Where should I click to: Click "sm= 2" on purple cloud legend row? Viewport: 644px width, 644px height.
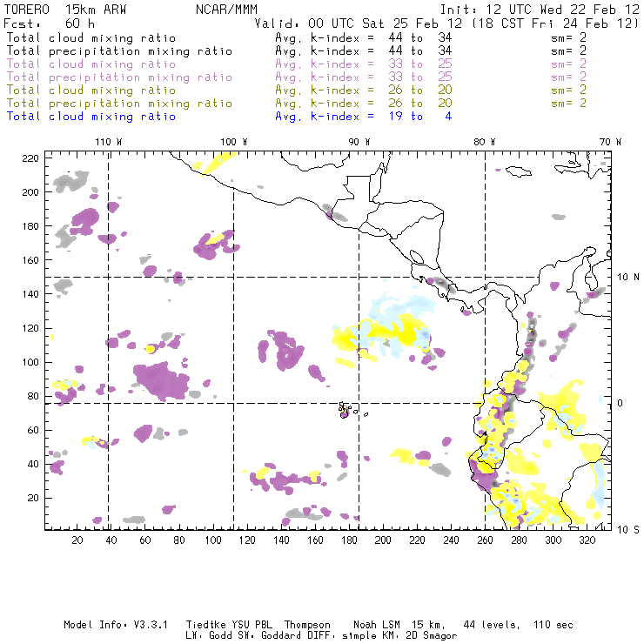click(x=568, y=64)
